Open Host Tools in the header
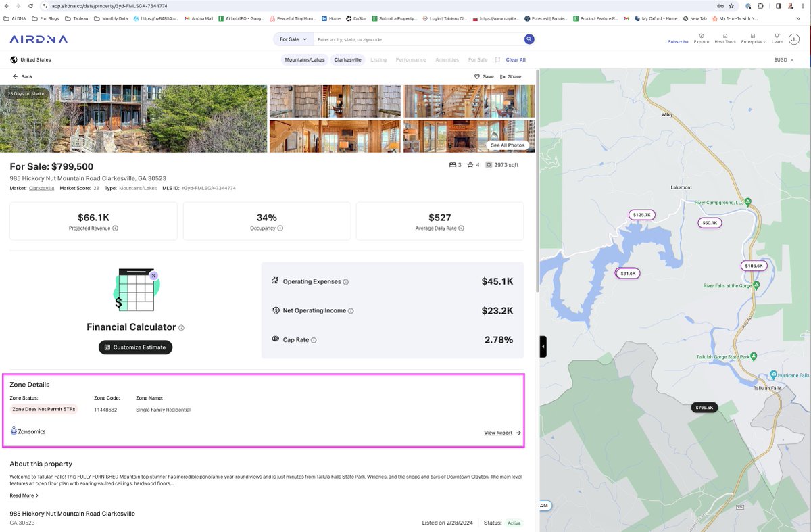Viewport: 811px width, 532px height. point(725,39)
